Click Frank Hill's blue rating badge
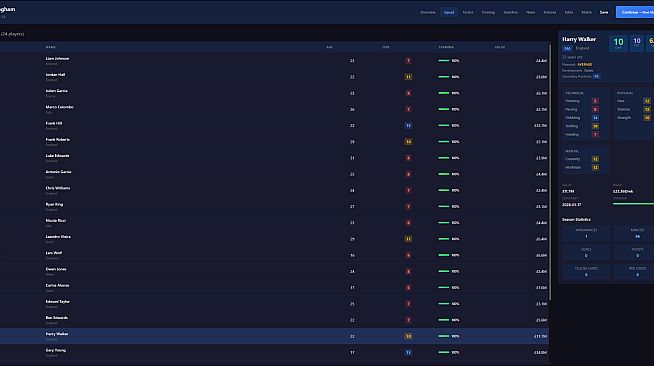This screenshot has height=366, width=654. 408,125
